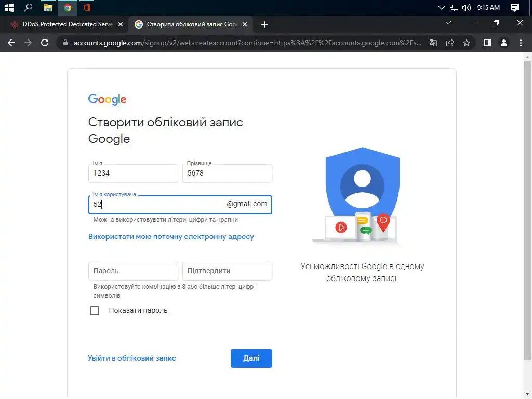Expand the Chrome tab search dropdown

coord(448,23)
